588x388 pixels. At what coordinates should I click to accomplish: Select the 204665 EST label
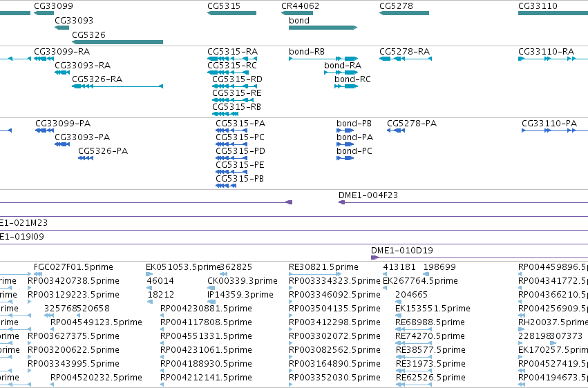411,295
